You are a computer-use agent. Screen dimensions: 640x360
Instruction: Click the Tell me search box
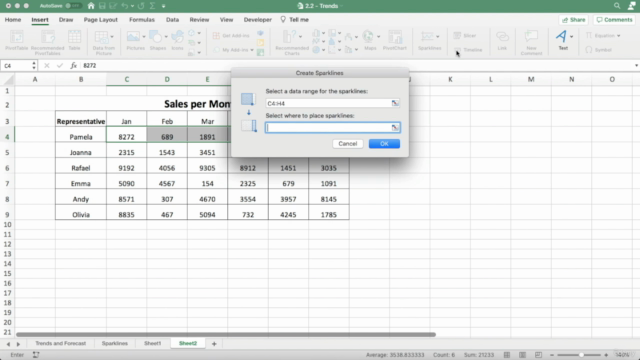(x=294, y=20)
